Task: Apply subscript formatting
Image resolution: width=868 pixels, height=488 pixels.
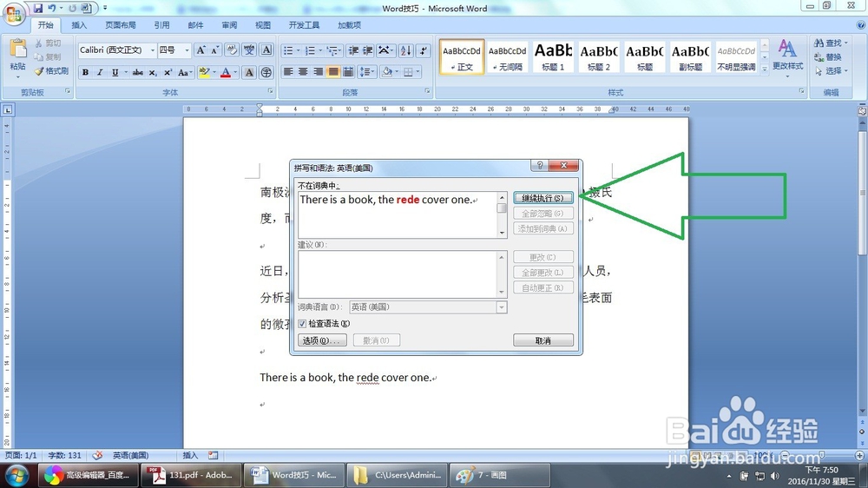Action: pos(153,73)
